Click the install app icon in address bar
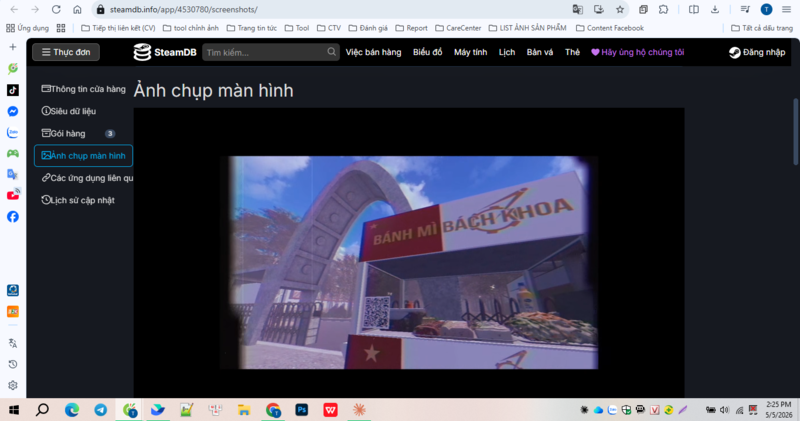The width and height of the screenshot is (800, 421). [599, 9]
